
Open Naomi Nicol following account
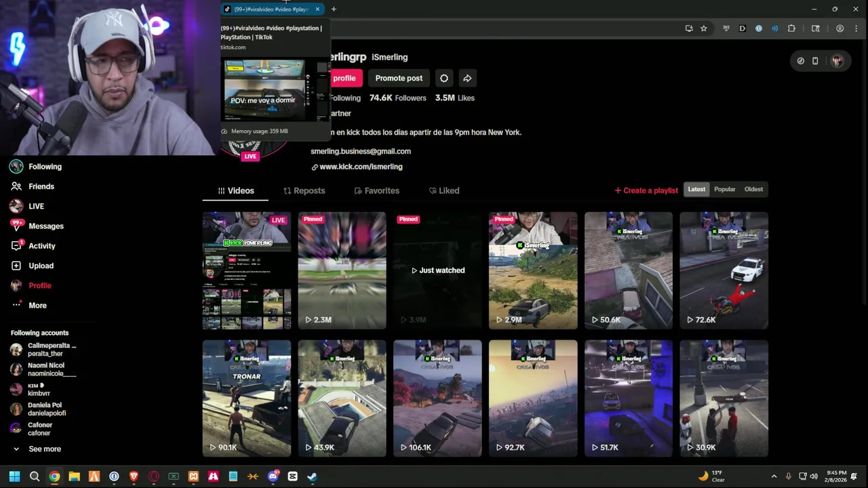click(x=43, y=369)
